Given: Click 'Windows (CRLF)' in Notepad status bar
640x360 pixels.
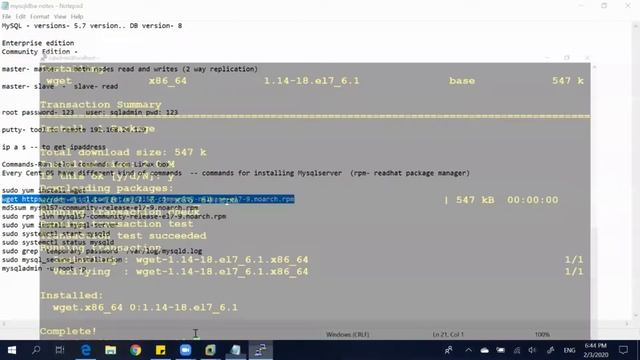Looking at the screenshot, I should [347, 334].
